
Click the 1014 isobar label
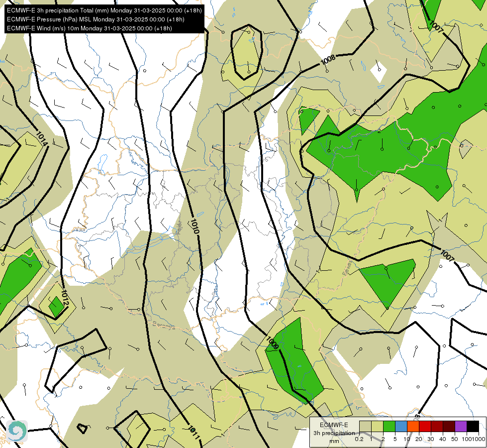point(42,139)
